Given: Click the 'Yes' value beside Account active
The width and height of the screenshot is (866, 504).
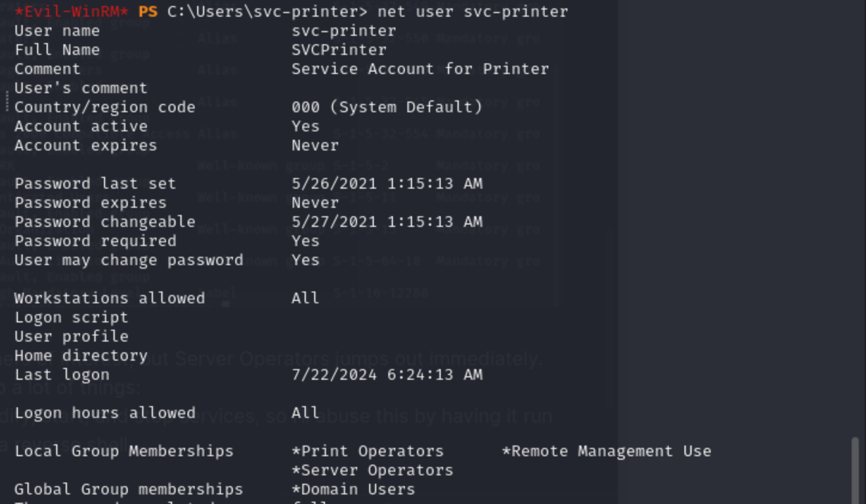Looking at the screenshot, I should (x=305, y=126).
